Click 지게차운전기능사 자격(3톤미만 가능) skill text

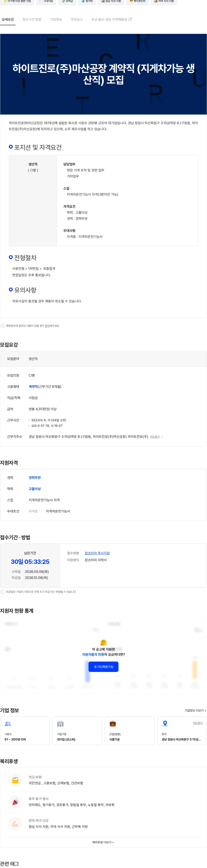pos(92,194)
